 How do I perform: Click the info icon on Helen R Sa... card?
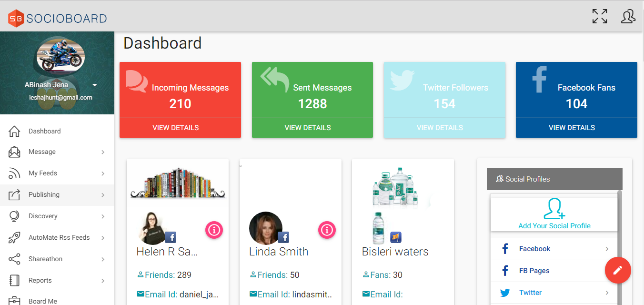(x=214, y=230)
